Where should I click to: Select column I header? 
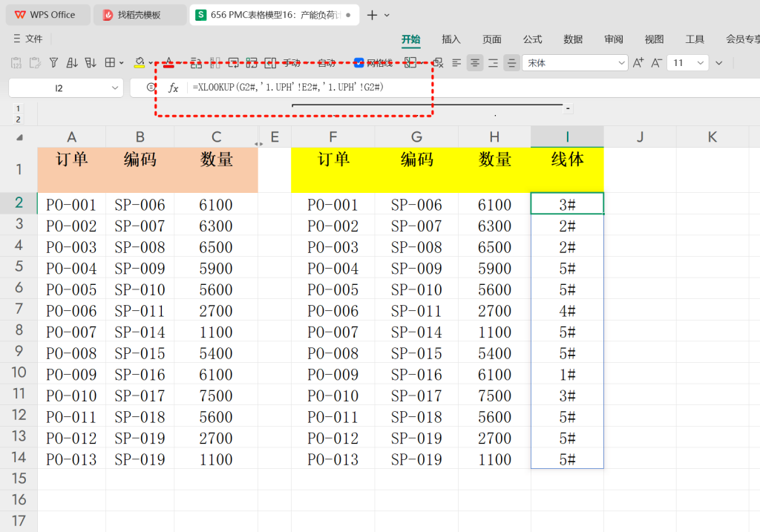point(567,137)
